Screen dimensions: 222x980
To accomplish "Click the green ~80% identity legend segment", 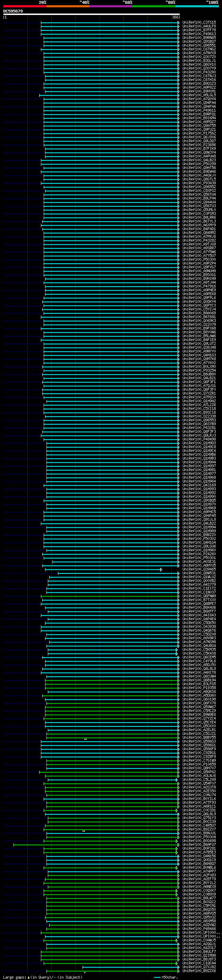I will coord(154,7).
